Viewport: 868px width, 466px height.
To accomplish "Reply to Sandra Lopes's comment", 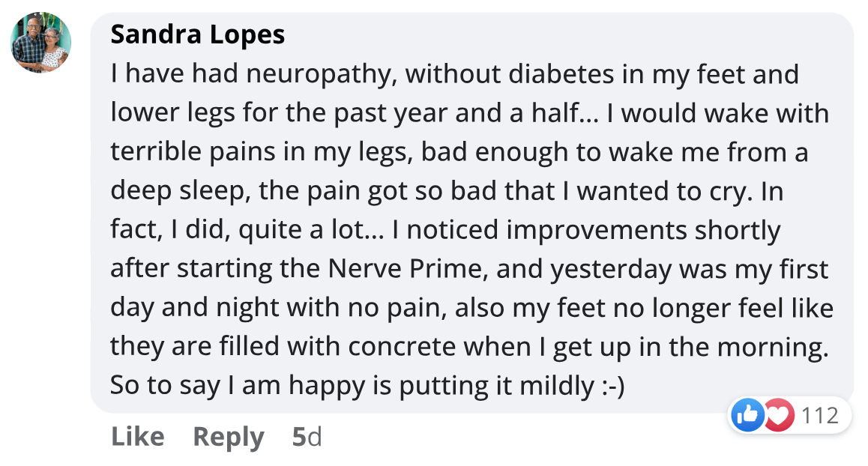I will (x=229, y=437).
